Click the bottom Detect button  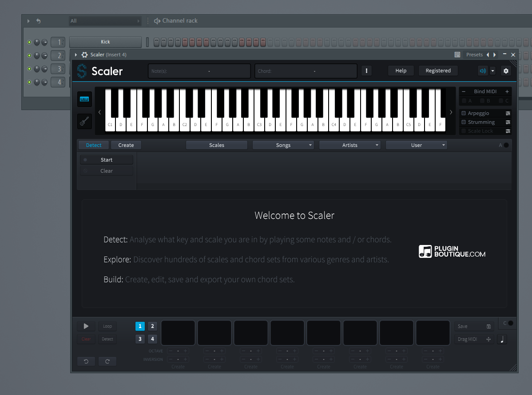click(107, 339)
